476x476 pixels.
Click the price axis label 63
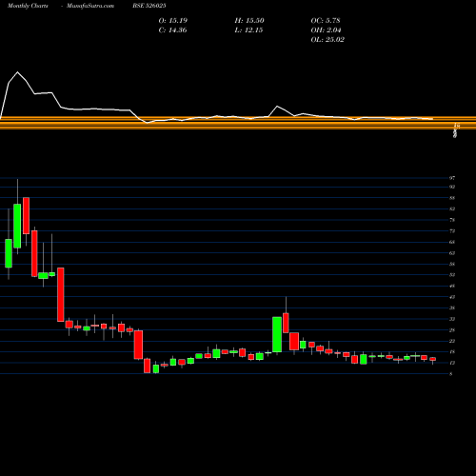452,253
